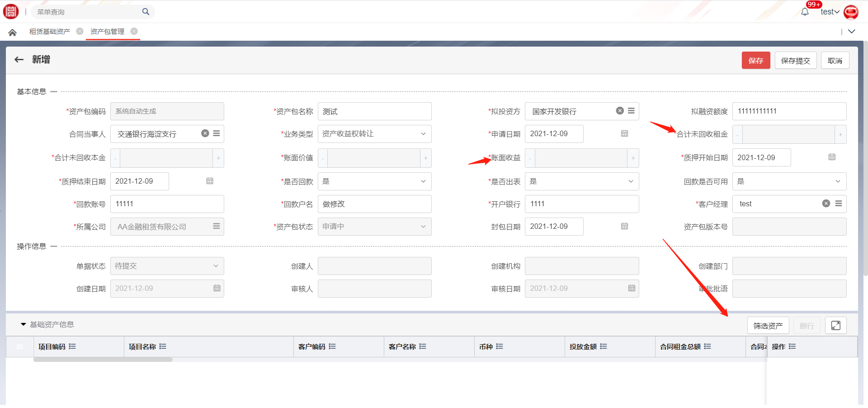
Task: Click the 账面收益 plus stepper
Action: 633,158
